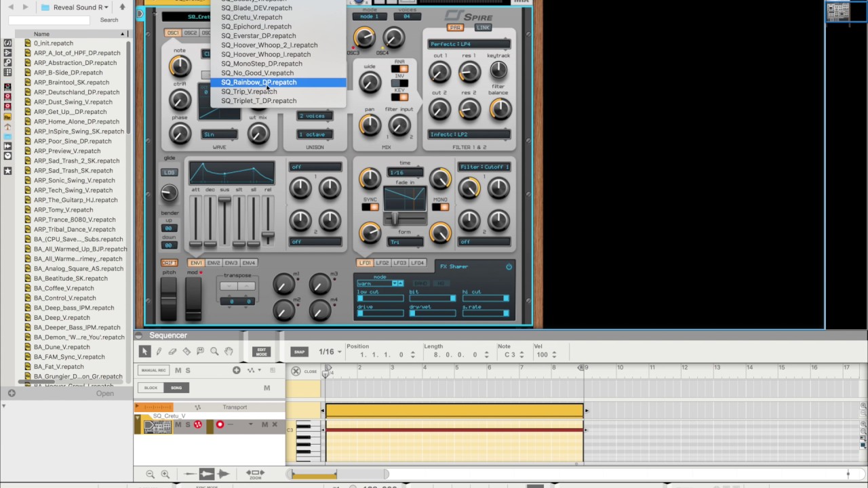
Task: Open the Instruments browser sidebar icon
Action: (7, 43)
